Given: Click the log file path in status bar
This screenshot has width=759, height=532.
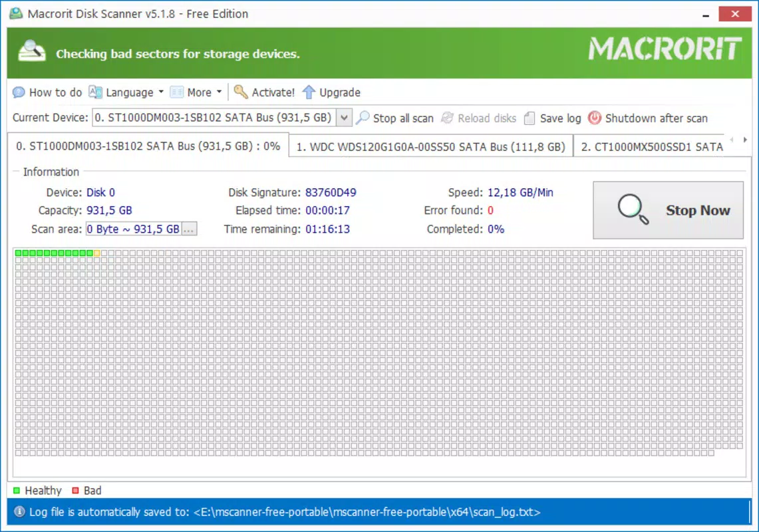Looking at the screenshot, I should click(x=367, y=511).
